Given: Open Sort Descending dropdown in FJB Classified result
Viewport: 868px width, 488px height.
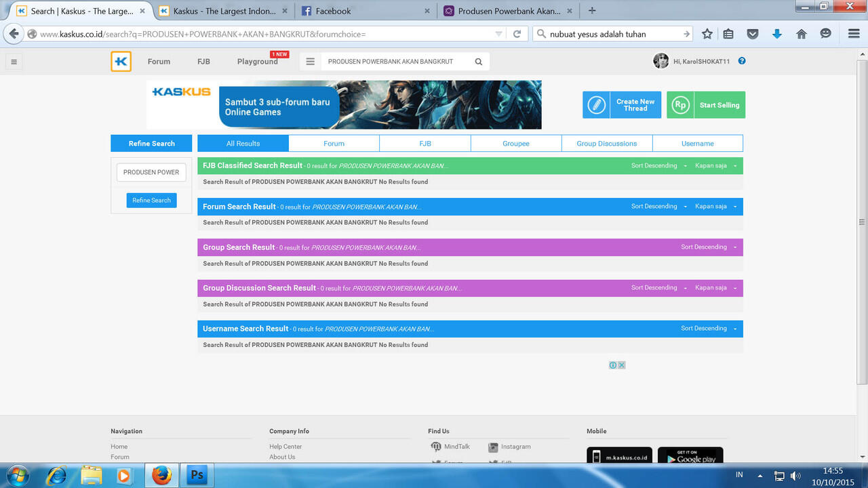Looking at the screenshot, I should [658, 165].
